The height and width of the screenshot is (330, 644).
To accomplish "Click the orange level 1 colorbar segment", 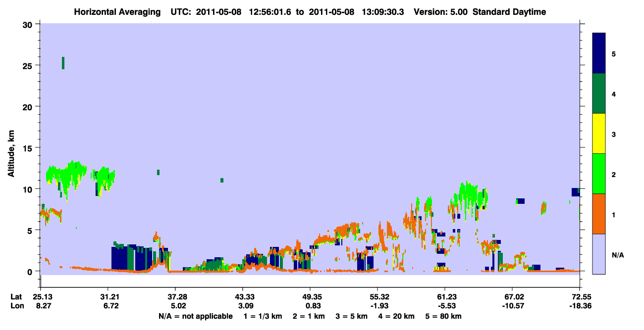I will [x=599, y=214].
